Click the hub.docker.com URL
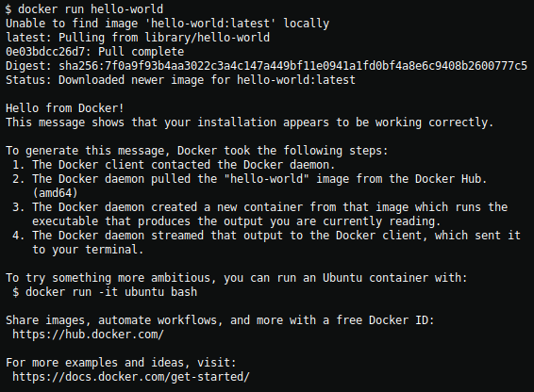The image size is (534, 392). [88, 335]
